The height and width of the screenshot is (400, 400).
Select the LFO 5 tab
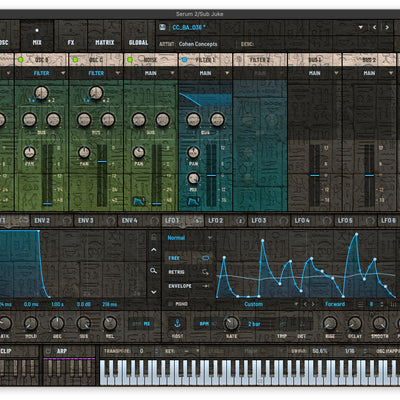[356, 221]
